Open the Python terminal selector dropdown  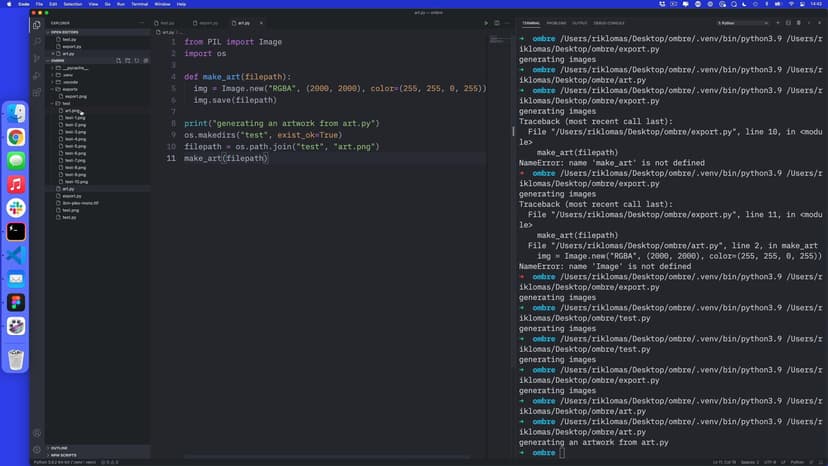point(740,22)
